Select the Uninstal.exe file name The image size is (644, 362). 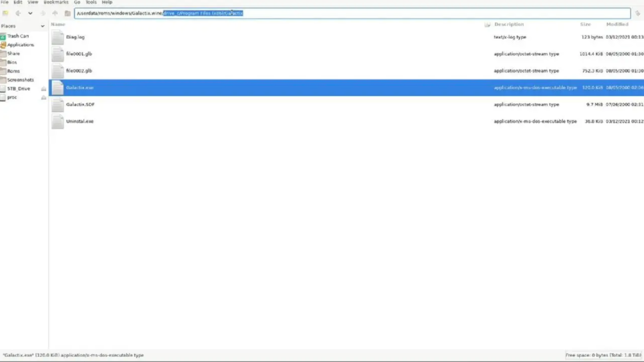[80, 121]
